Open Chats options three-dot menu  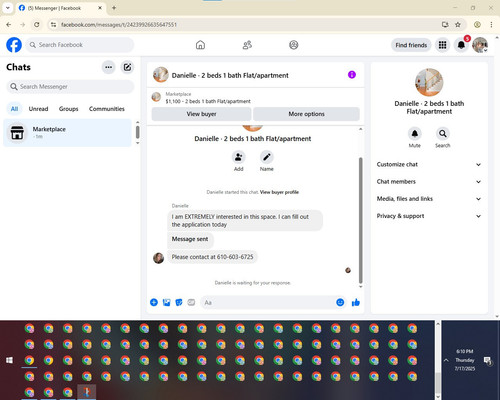[108, 67]
